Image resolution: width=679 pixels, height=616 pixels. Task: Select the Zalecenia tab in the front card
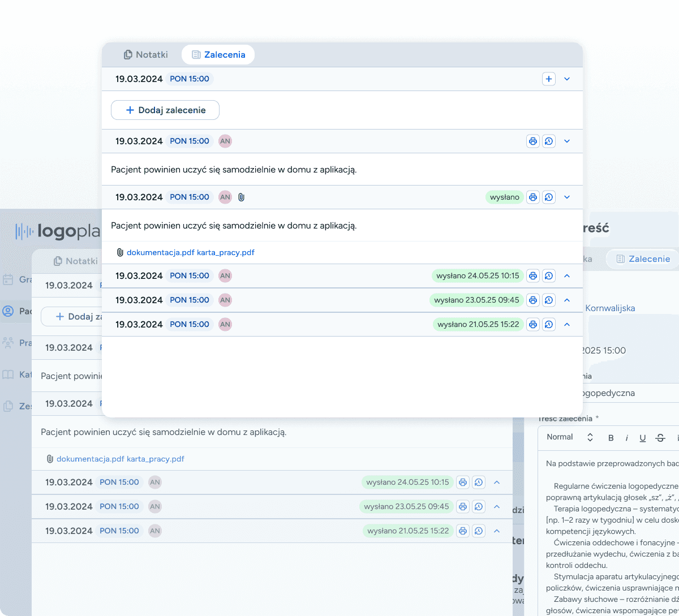(218, 55)
